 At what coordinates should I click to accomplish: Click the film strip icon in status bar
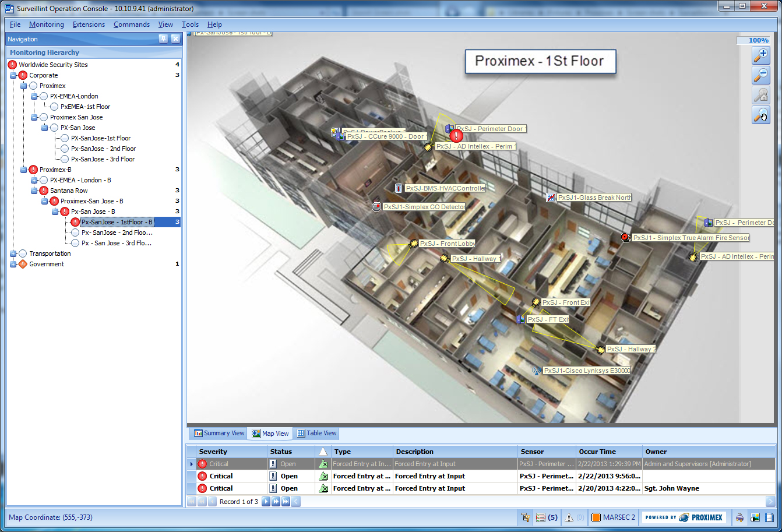tap(770, 517)
